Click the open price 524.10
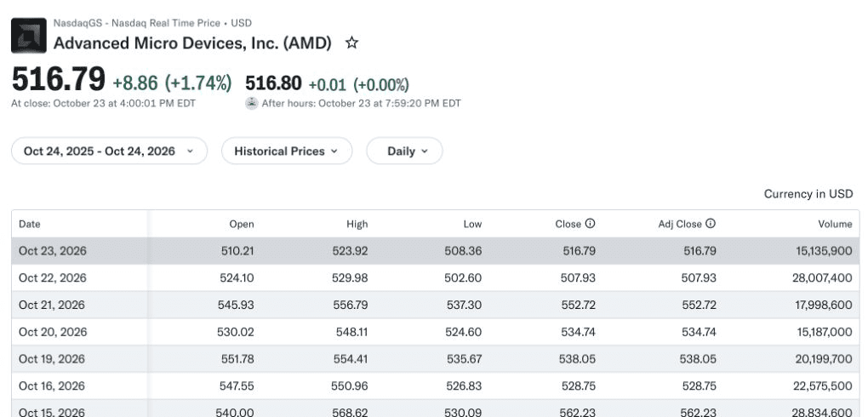 (x=237, y=278)
